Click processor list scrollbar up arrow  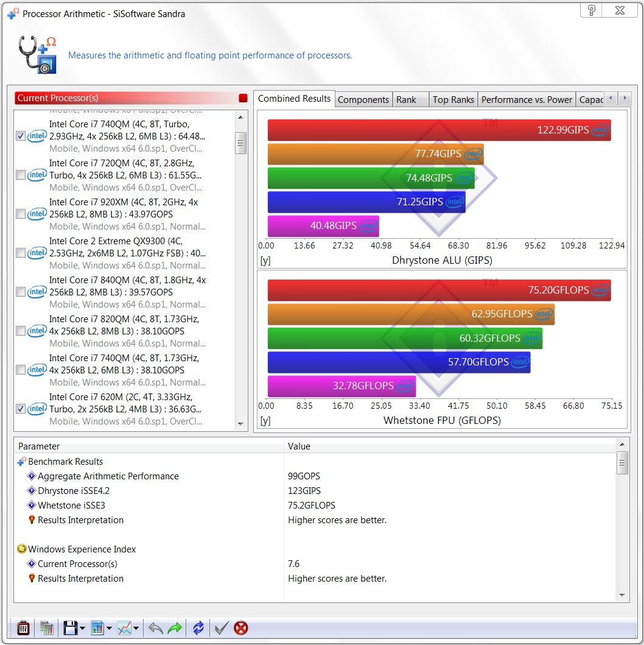point(240,118)
